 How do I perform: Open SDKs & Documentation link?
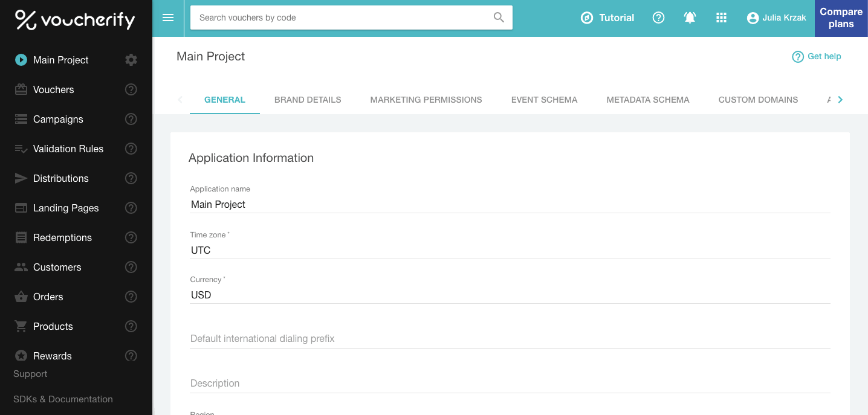pos(63,399)
